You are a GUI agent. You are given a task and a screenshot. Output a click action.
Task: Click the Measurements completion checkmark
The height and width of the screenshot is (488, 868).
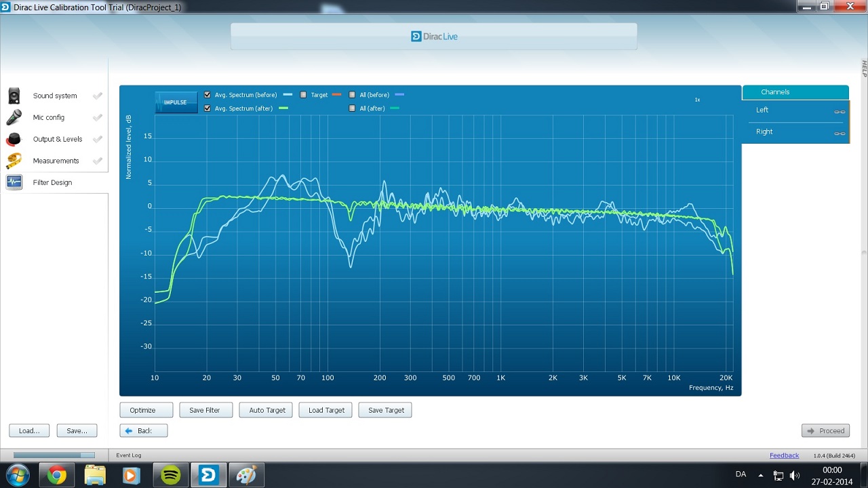pyautogui.click(x=98, y=161)
